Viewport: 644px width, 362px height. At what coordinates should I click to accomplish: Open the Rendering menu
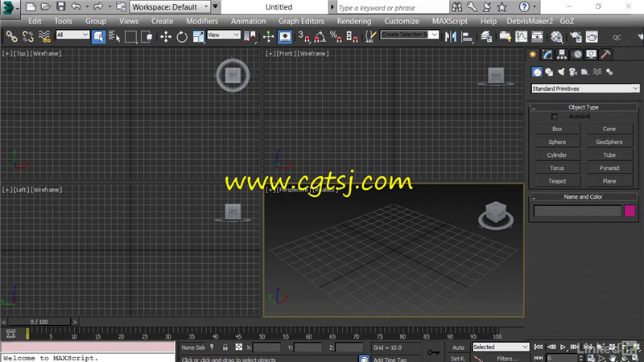click(354, 21)
